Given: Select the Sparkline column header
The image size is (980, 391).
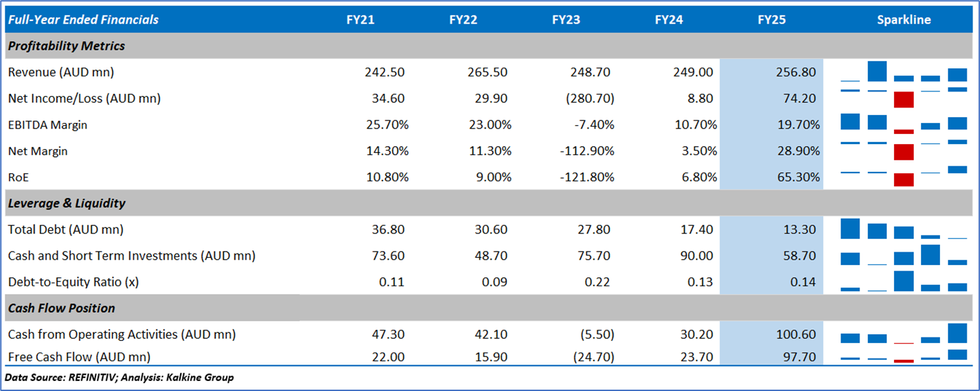Looking at the screenshot, I should coord(904,20).
